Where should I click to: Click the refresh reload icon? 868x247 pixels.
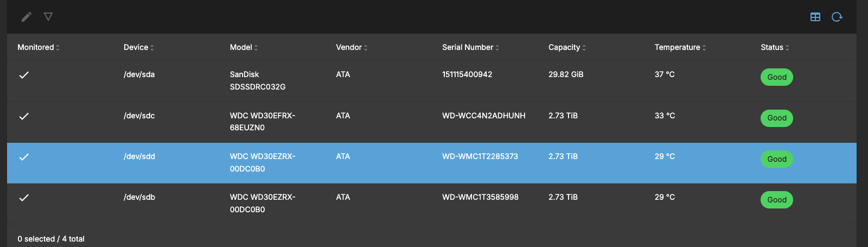837,17
